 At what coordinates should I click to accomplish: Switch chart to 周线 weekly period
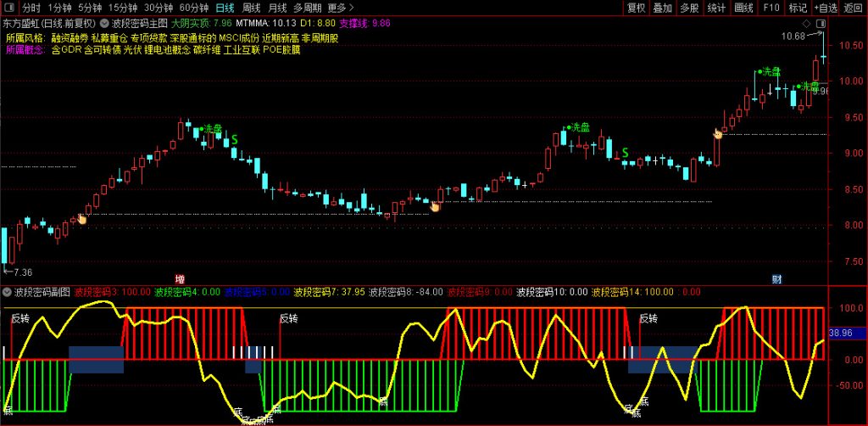point(252,8)
